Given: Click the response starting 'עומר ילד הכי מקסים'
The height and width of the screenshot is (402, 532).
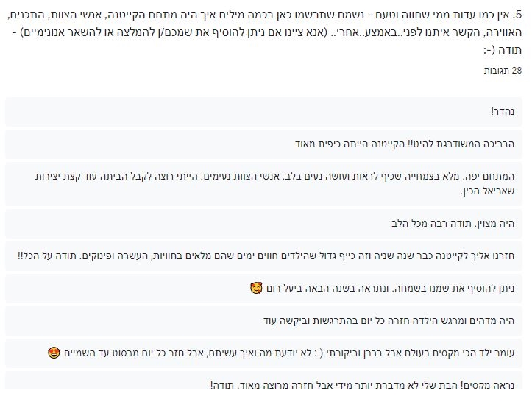Looking at the screenshot, I should pos(263,353).
